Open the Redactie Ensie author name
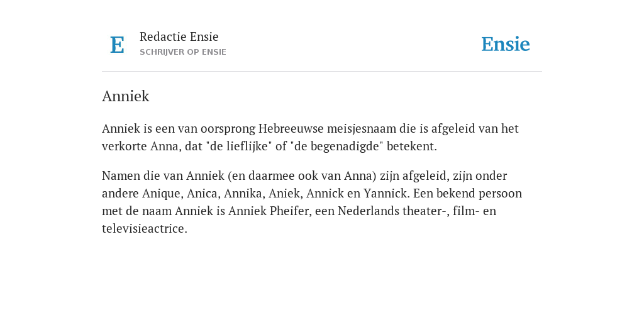Viewport: 644px width, 322px height. click(179, 36)
